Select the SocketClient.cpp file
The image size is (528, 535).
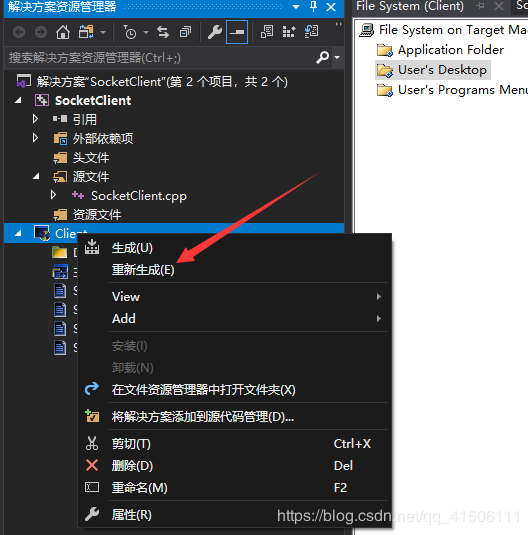(139, 196)
